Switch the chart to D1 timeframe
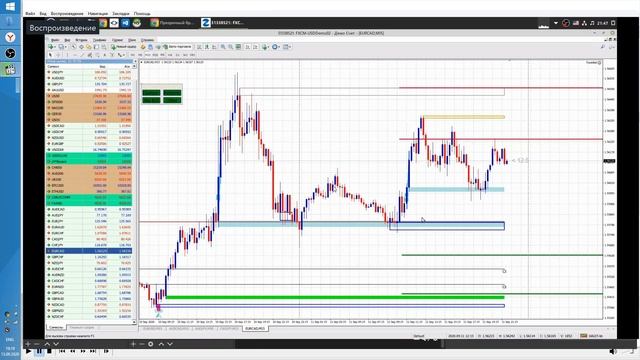Viewport: 640px width, 360px height. (x=177, y=55)
